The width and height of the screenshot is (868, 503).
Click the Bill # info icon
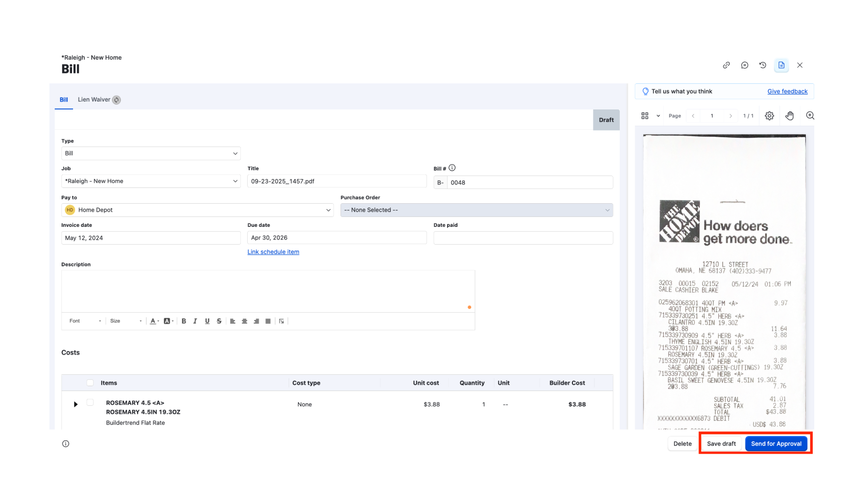pos(452,168)
